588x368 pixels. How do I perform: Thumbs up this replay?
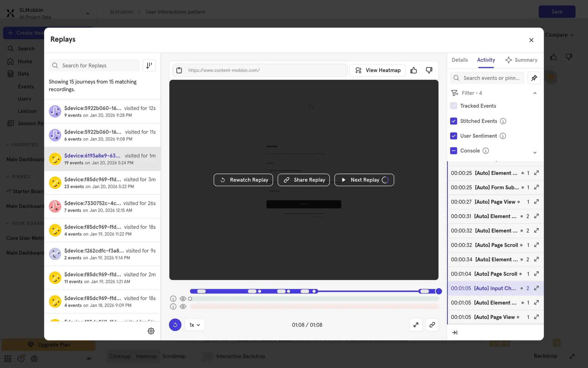413,70
